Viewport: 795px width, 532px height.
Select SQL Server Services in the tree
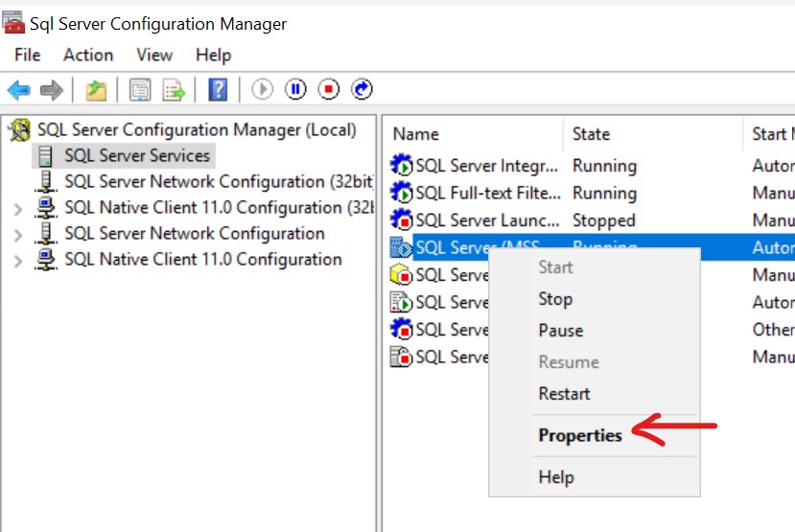pyautogui.click(x=137, y=155)
